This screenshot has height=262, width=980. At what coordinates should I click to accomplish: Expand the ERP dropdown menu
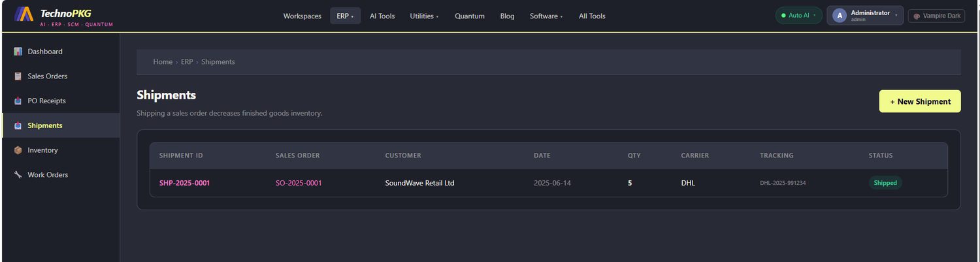(345, 16)
